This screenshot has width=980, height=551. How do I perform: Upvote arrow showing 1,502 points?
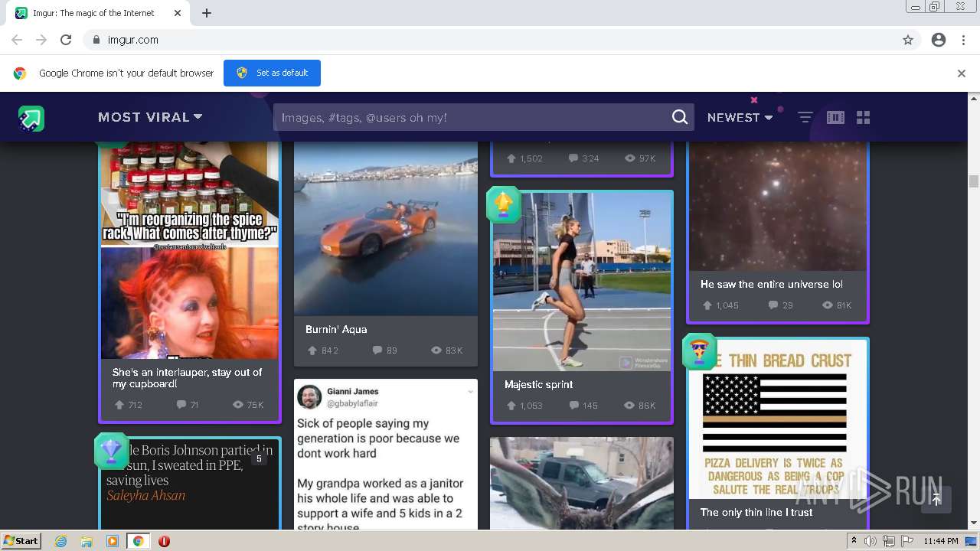(x=511, y=158)
